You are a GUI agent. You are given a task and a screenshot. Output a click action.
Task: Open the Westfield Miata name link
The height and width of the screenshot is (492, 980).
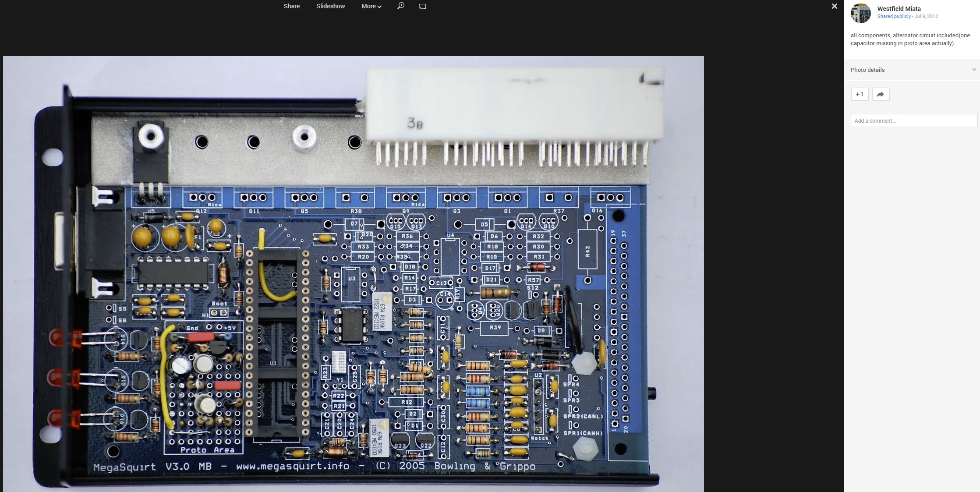click(x=899, y=9)
